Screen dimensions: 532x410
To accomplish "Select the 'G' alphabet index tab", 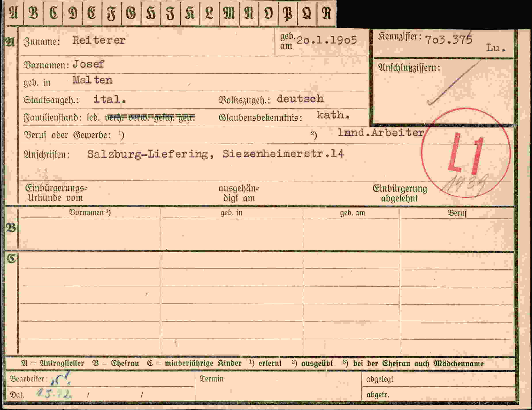I will [131, 13].
